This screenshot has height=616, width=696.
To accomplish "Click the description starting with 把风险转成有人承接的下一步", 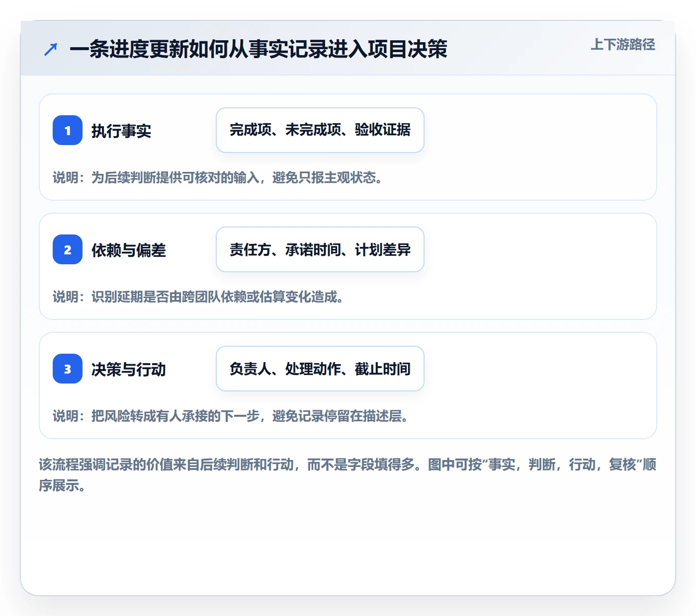I will point(231,416).
